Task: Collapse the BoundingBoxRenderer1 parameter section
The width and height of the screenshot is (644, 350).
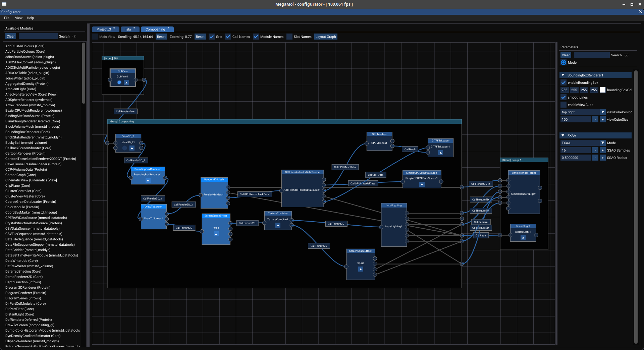Action: pos(563,75)
